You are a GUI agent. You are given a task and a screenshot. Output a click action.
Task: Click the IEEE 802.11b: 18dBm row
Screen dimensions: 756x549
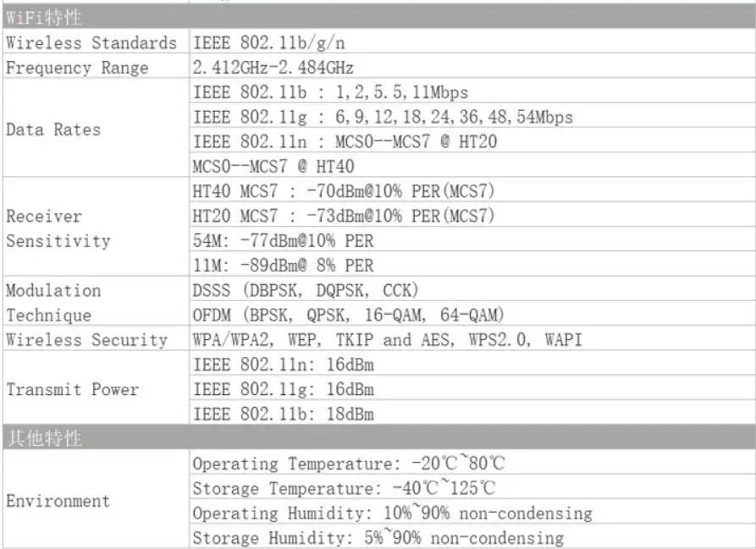click(x=284, y=414)
